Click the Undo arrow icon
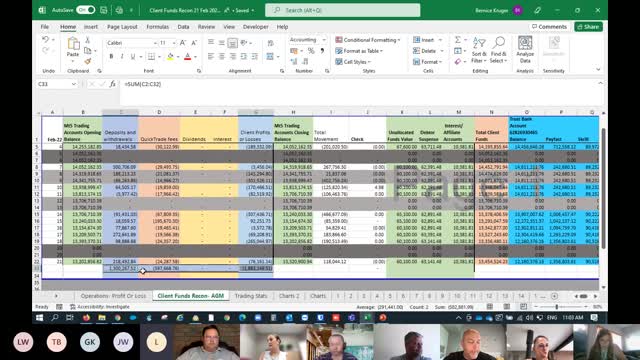640x360 pixels. pyautogui.click(x=45, y=39)
